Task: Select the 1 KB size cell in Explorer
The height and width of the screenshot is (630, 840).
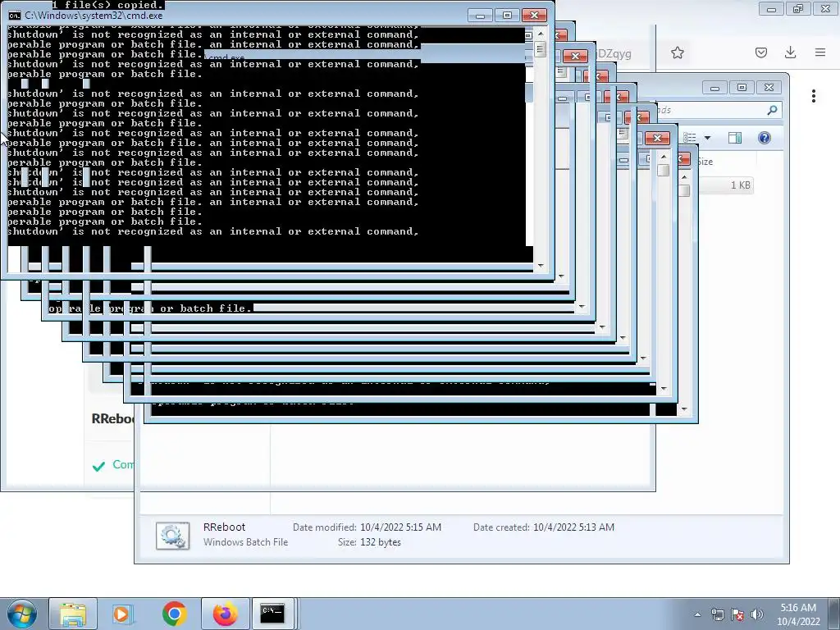Action: pos(741,185)
